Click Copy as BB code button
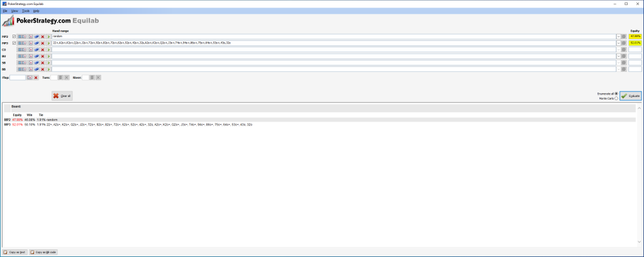 43,252
